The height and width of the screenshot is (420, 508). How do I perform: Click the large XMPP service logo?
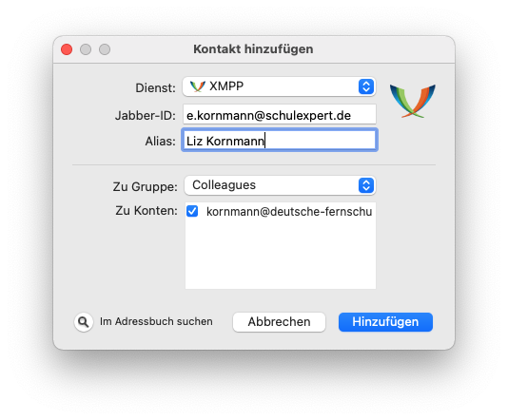(413, 101)
